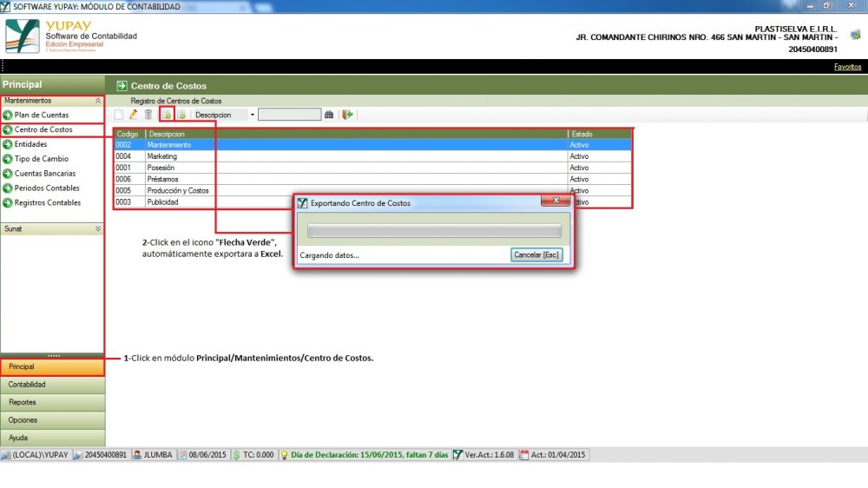Close the Exportando Centro de Costos dialog
The height and width of the screenshot is (488, 868).
click(556, 201)
